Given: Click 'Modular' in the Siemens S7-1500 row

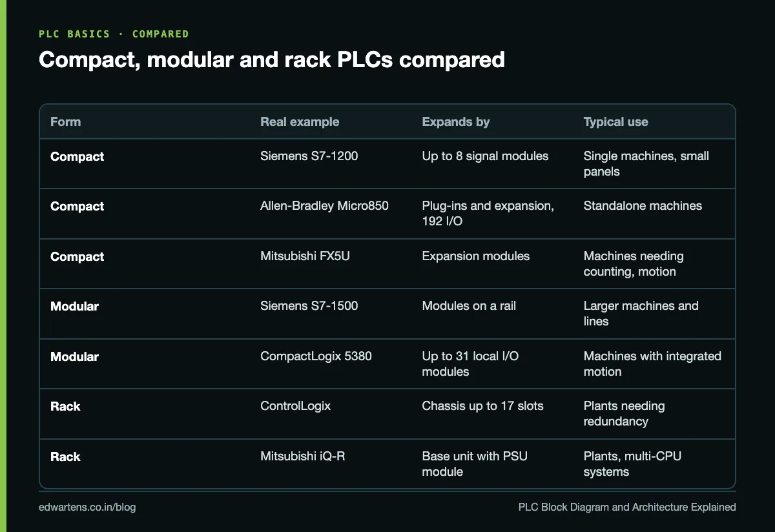Looking at the screenshot, I should (x=74, y=306).
